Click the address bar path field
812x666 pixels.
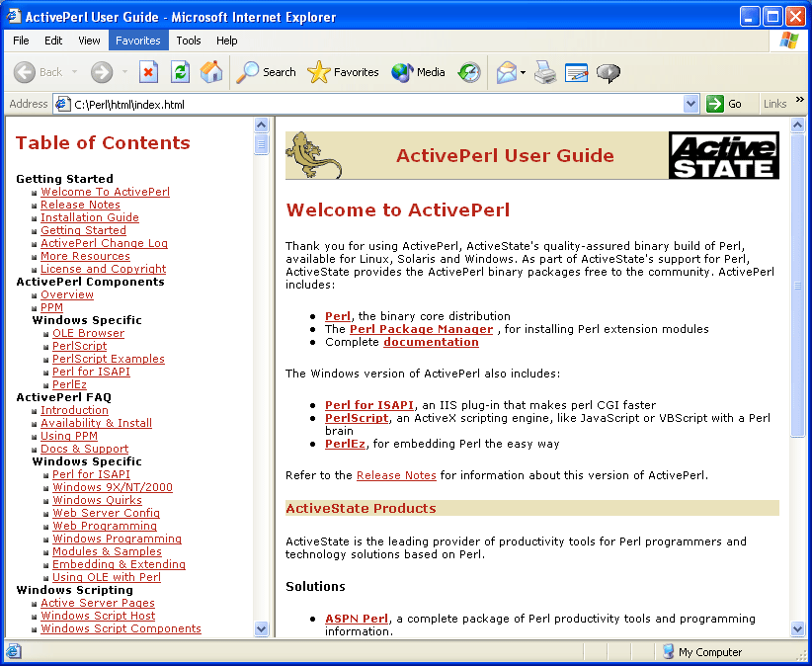(377, 104)
